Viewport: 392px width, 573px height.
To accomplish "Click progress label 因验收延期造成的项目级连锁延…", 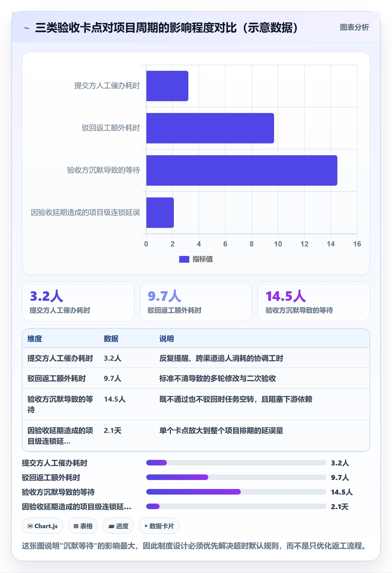I will [76, 507].
